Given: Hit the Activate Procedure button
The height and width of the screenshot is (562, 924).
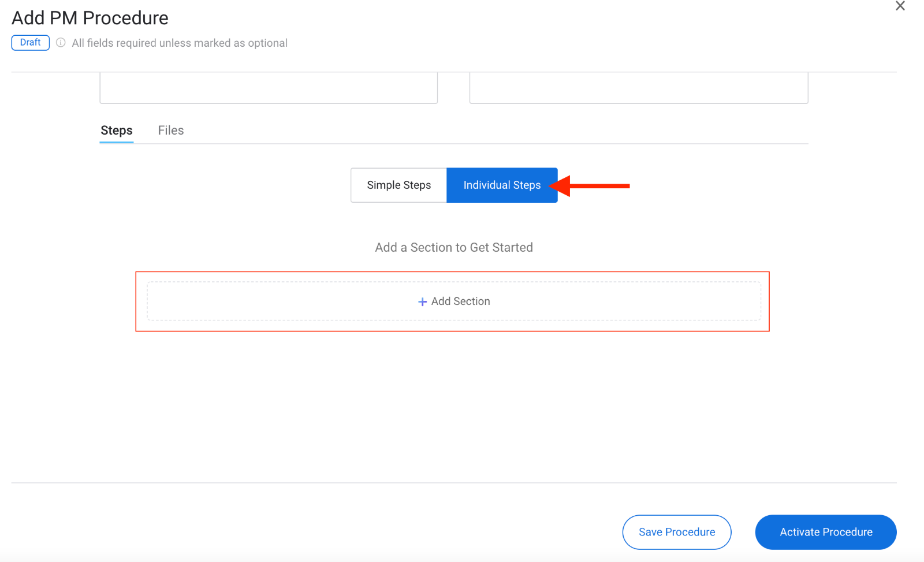Looking at the screenshot, I should (x=825, y=532).
